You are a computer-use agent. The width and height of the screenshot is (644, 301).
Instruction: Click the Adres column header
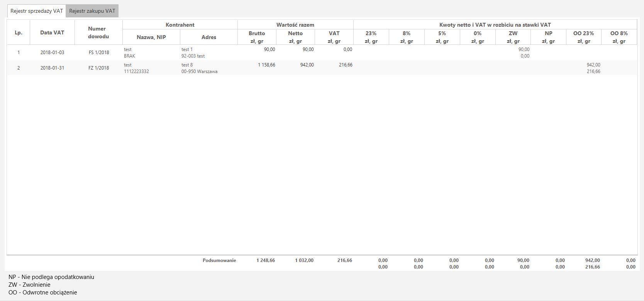pyautogui.click(x=209, y=37)
